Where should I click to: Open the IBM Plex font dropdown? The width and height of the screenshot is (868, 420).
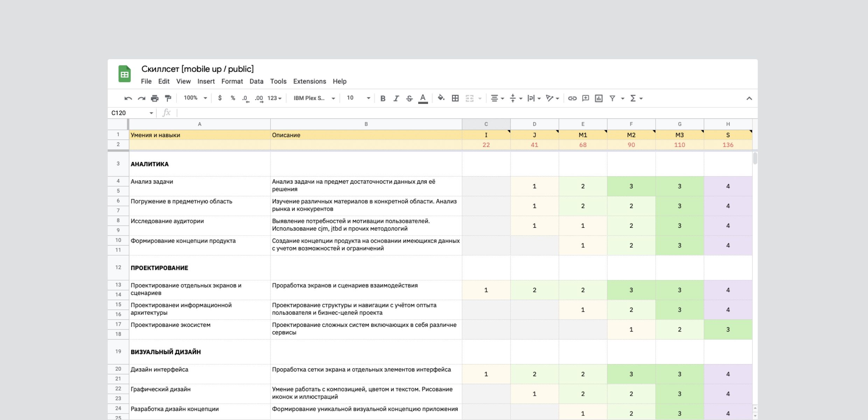tap(314, 98)
